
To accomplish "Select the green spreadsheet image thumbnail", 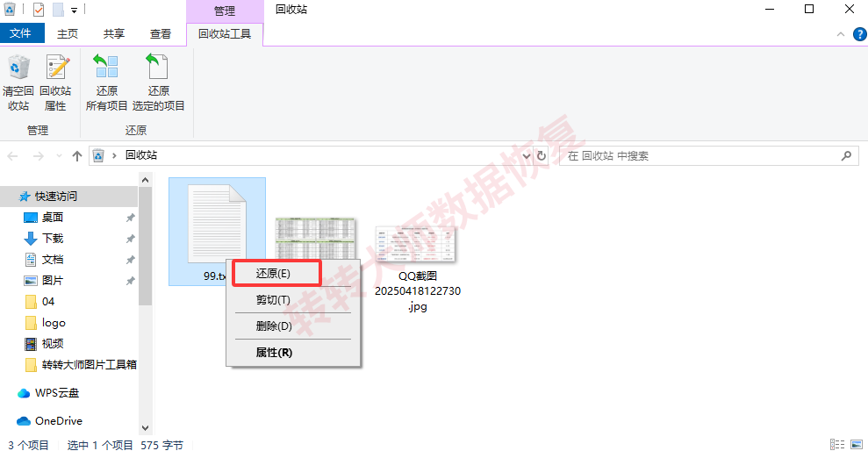I will pos(316,238).
